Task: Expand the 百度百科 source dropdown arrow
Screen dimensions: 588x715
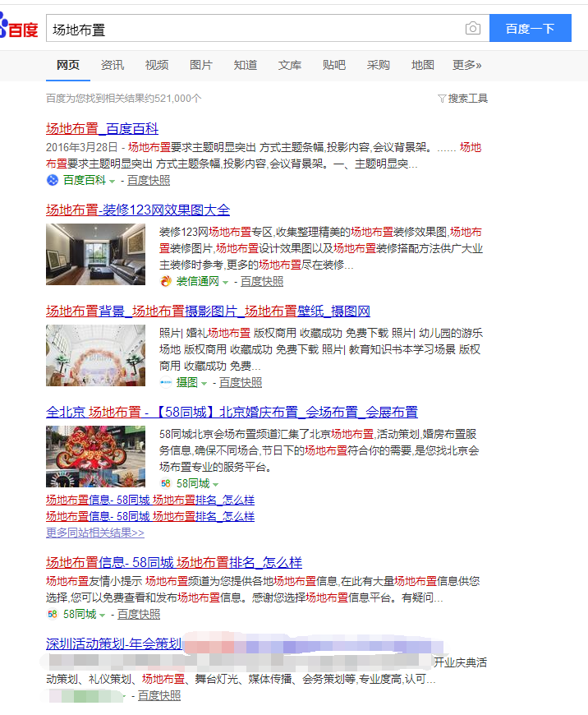Action: click(113, 182)
